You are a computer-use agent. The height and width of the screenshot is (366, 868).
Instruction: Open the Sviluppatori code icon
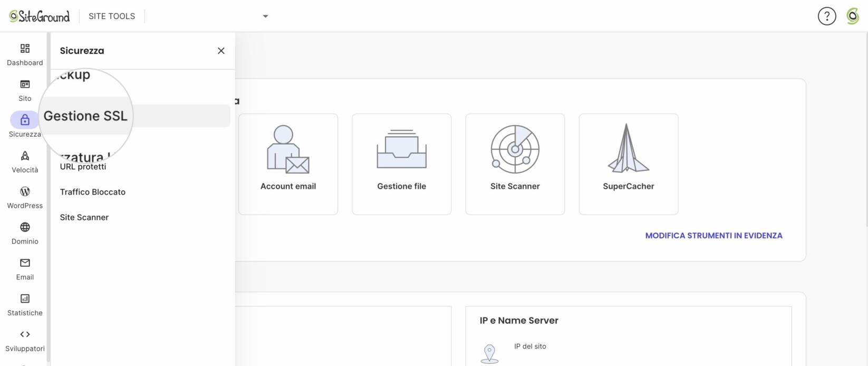click(25, 334)
